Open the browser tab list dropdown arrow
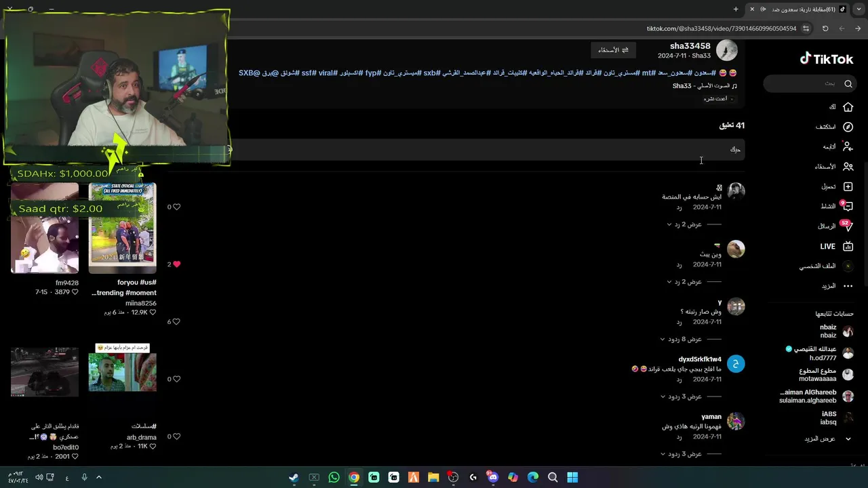 tap(859, 9)
